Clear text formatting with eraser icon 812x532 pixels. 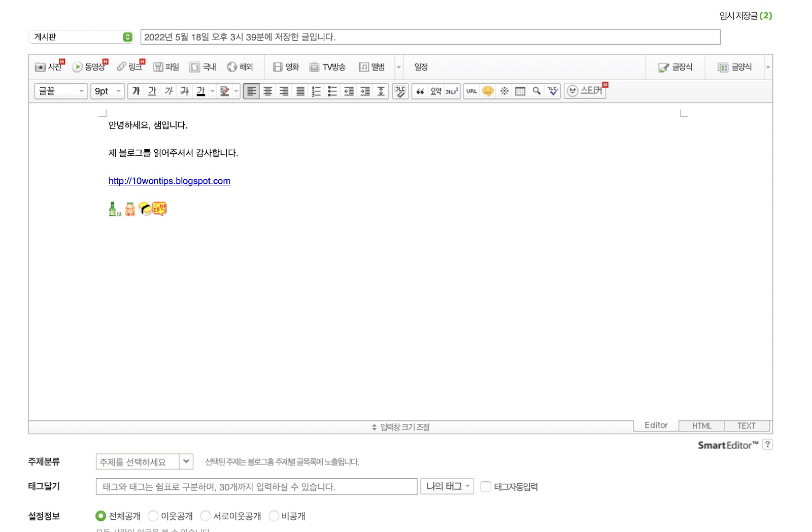coord(400,91)
